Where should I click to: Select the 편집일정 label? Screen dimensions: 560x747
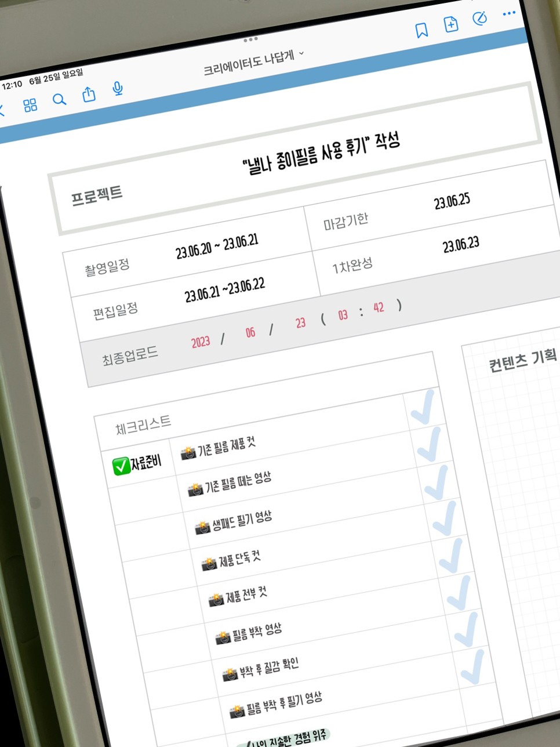pos(115,310)
